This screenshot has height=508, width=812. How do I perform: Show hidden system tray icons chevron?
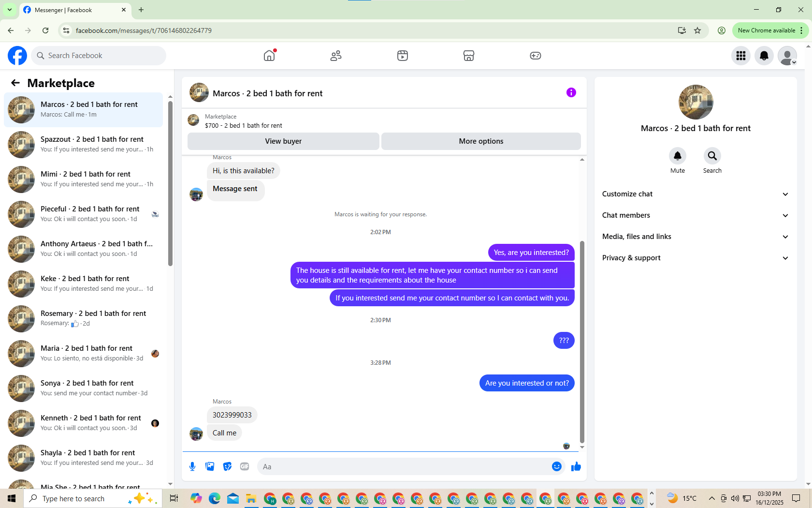coord(711,498)
